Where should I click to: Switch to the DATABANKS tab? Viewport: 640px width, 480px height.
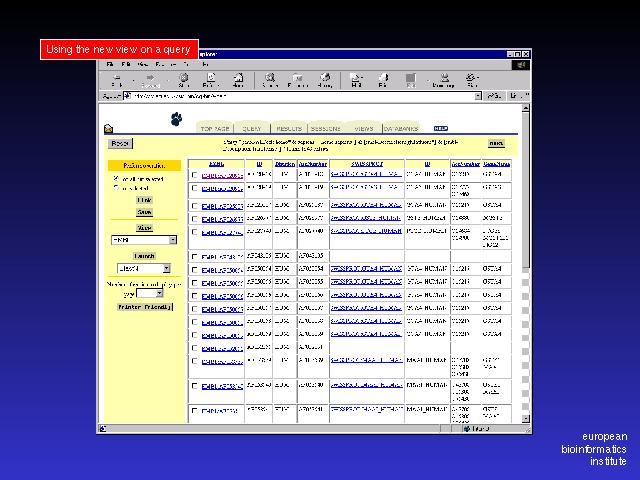401,128
